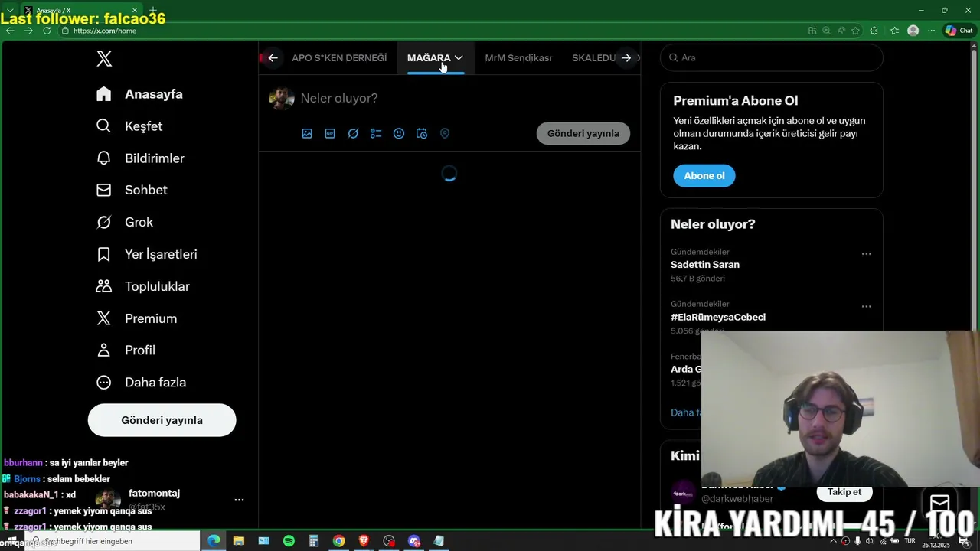Expand the Daha fazla menu
The height and width of the screenshot is (551, 980).
click(141, 382)
